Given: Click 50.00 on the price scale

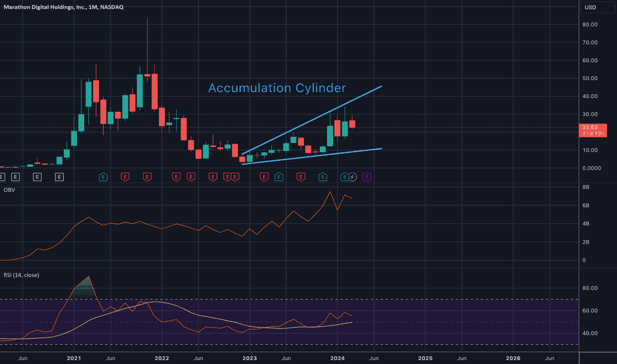Looking at the screenshot, I should (x=590, y=78).
